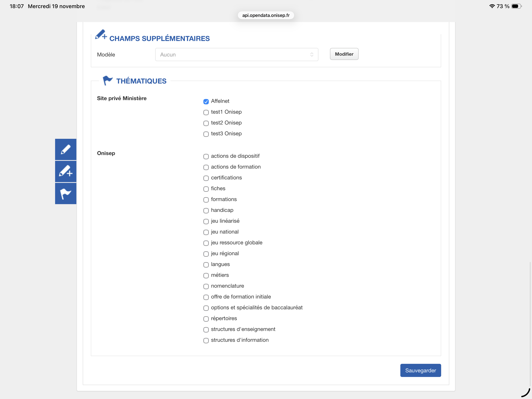Toggle the nomenclature checkbox
Viewport: 532px width, 399px height.
pyautogui.click(x=206, y=286)
